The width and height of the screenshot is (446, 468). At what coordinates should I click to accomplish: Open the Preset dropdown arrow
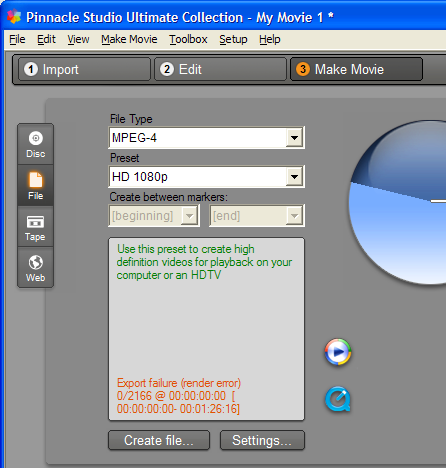coord(294,177)
